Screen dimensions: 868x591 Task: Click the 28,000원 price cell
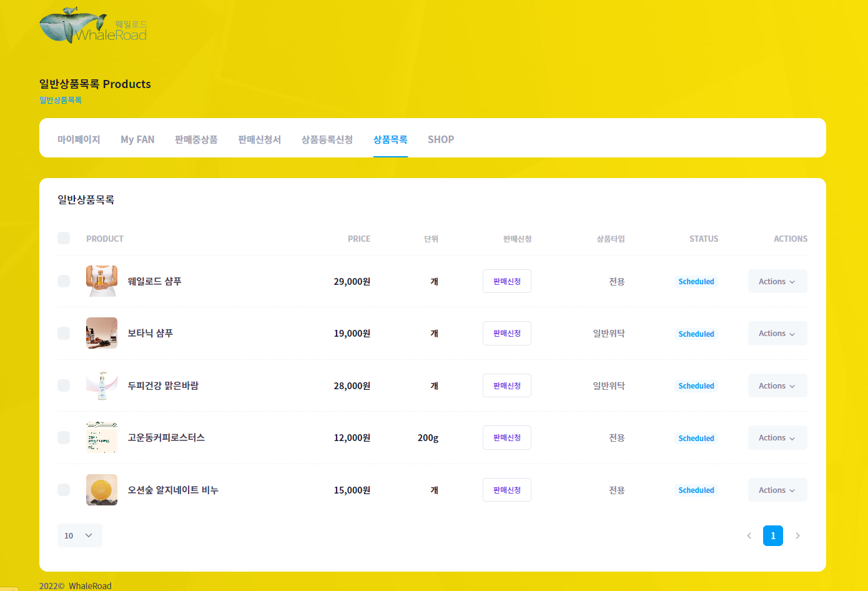tap(352, 385)
